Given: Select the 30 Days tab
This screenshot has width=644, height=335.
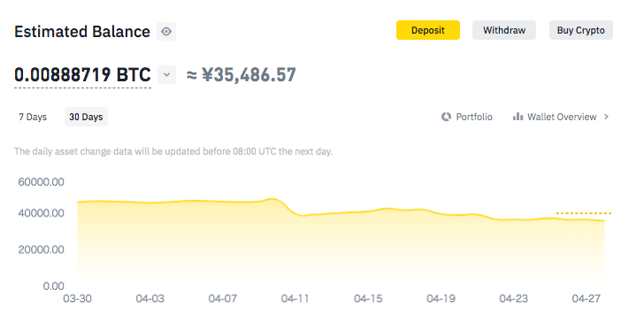Looking at the screenshot, I should click(86, 117).
